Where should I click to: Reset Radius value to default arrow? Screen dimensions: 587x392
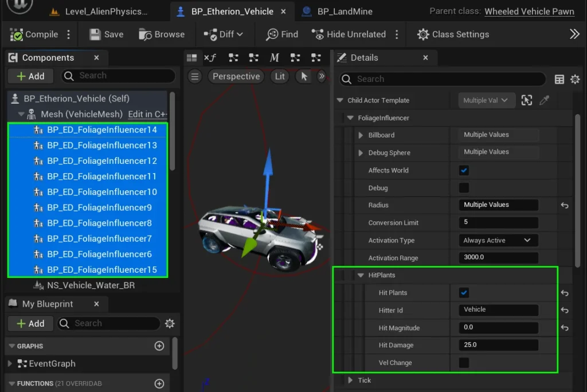tap(565, 205)
